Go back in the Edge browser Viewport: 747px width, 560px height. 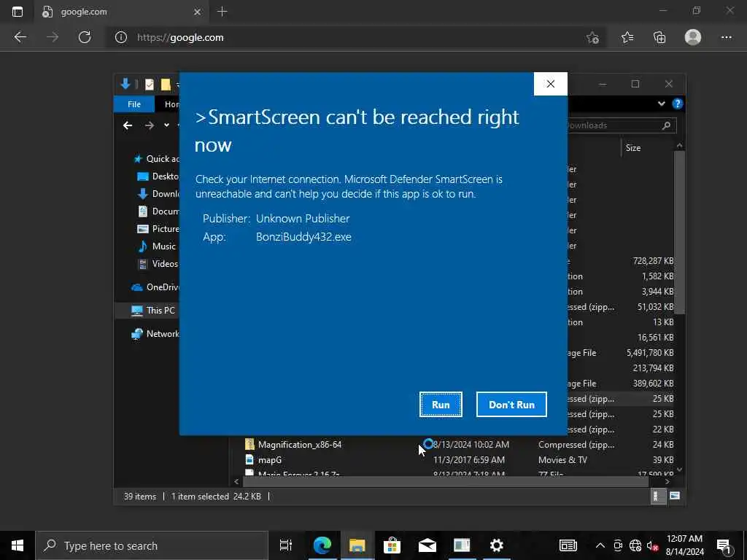(x=20, y=37)
